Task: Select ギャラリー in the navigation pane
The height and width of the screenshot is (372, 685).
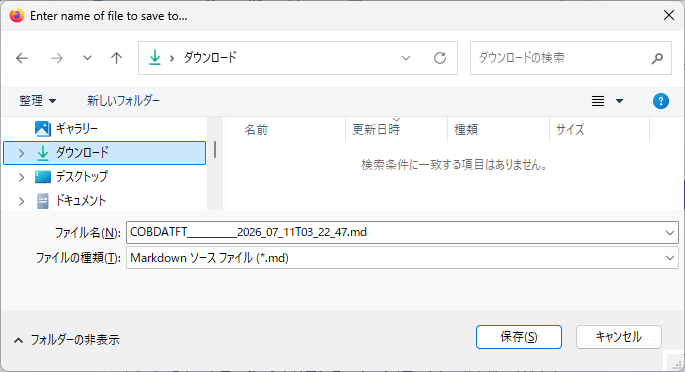Action: [x=104, y=129]
